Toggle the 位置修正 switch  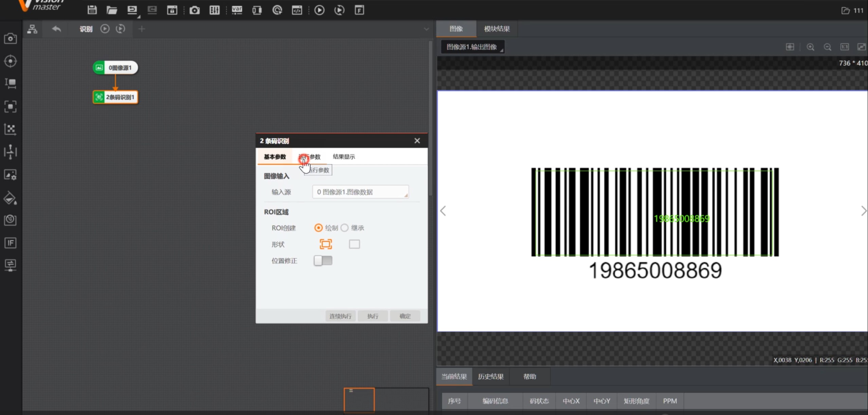tap(323, 261)
